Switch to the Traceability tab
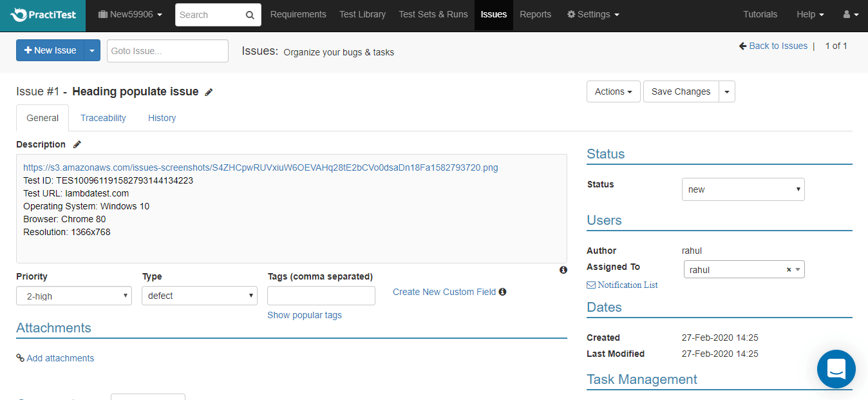This screenshot has width=868, height=400. (103, 118)
